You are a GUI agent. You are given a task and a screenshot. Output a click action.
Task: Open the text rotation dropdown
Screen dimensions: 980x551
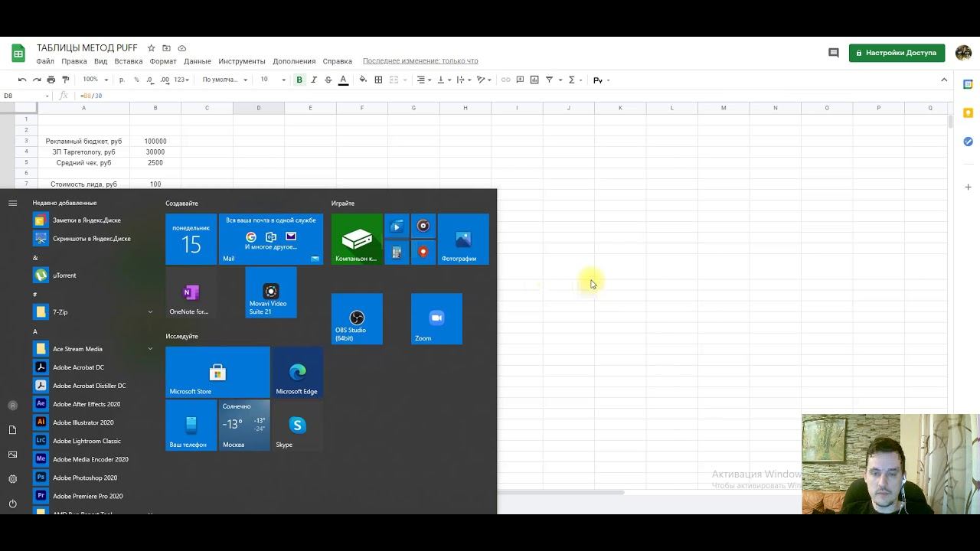pyautogui.click(x=483, y=80)
